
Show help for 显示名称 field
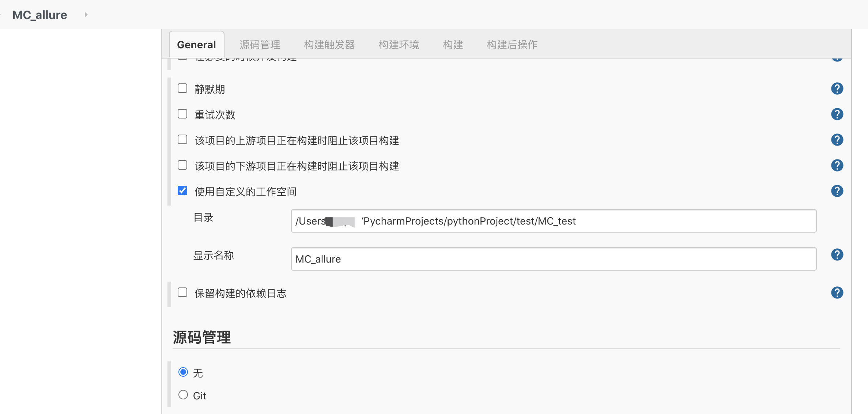pos(837,255)
